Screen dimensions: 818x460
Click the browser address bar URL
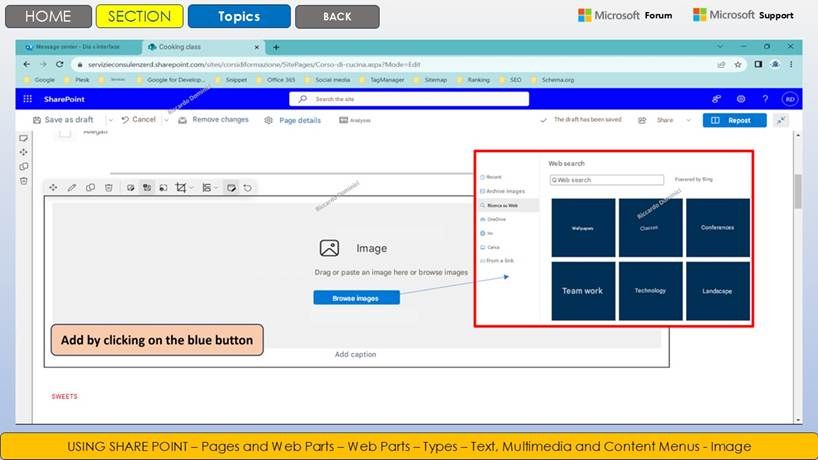[x=254, y=65]
